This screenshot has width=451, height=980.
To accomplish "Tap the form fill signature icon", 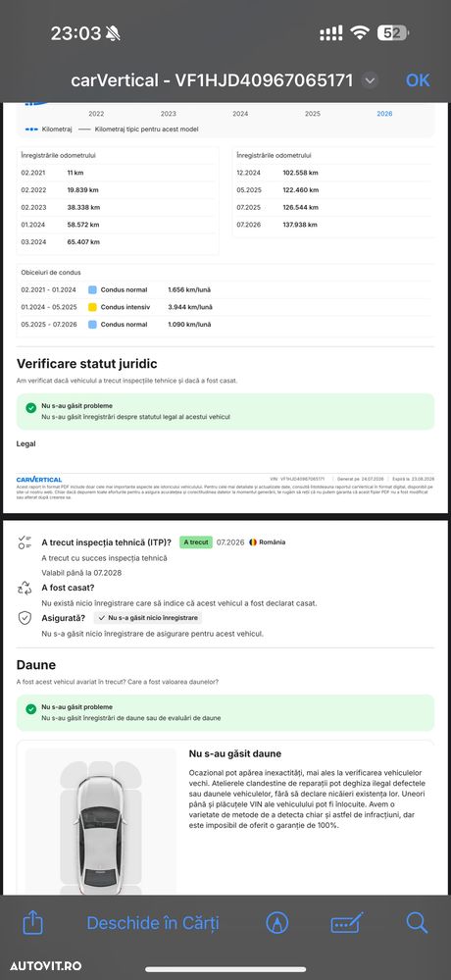I will point(347,923).
